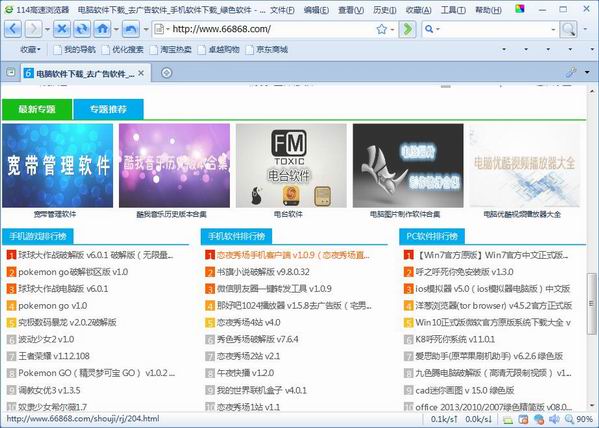The height and width of the screenshot is (428, 599).
Task: Open the 查看(V) menu
Action: coord(351,10)
